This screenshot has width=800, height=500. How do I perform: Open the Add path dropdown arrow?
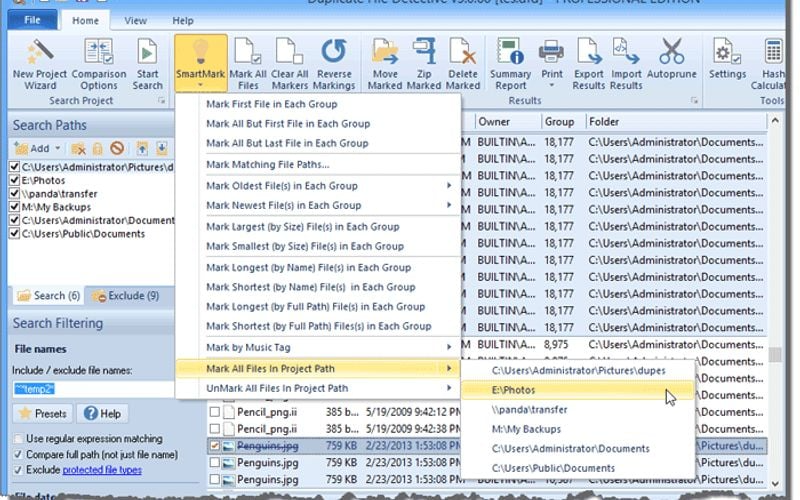click(x=58, y=148)
